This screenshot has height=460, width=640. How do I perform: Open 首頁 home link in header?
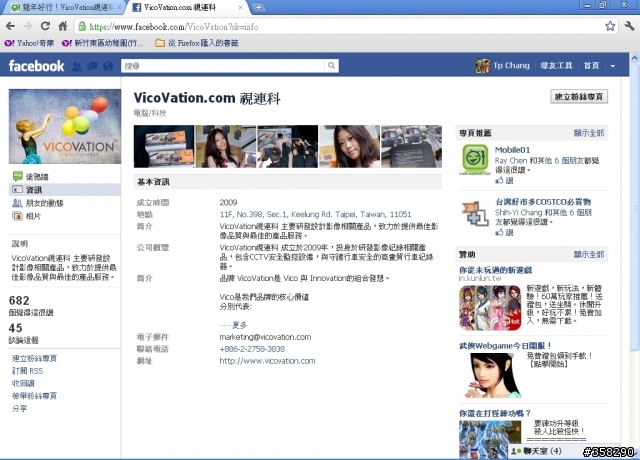tap(591, 66)
